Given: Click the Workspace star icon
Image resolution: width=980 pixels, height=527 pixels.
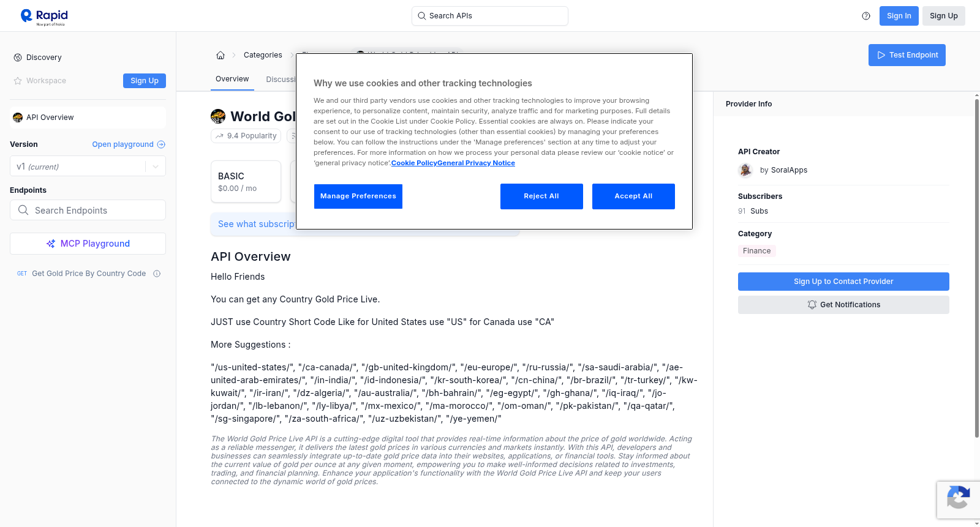Looking at the screenshot, I should (x=18, y=81).
